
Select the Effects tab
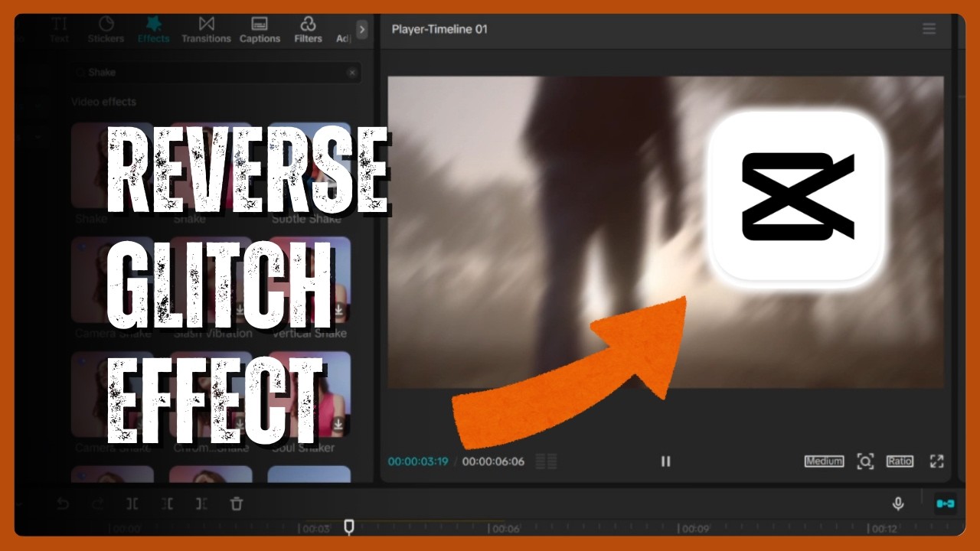153,30
